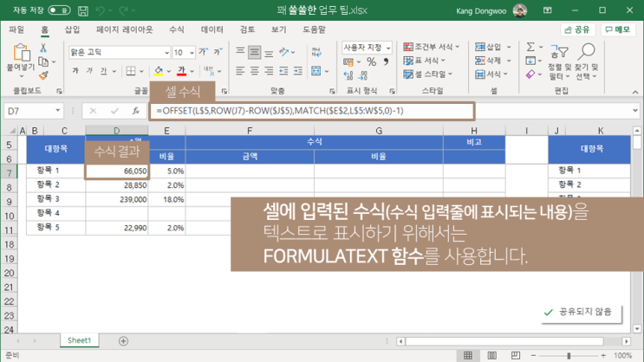This screenshot has width=644, height=362.
Task: Open the number format dropdown 사용자 지정
Action: pyautogui.click(x=367, y=48)
